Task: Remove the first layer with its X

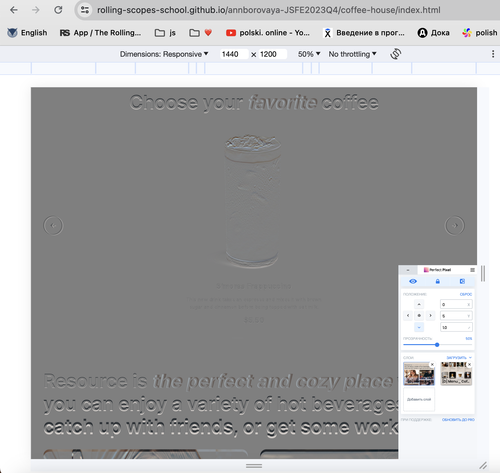Action: pyautogui.click(x=432, y=365)
